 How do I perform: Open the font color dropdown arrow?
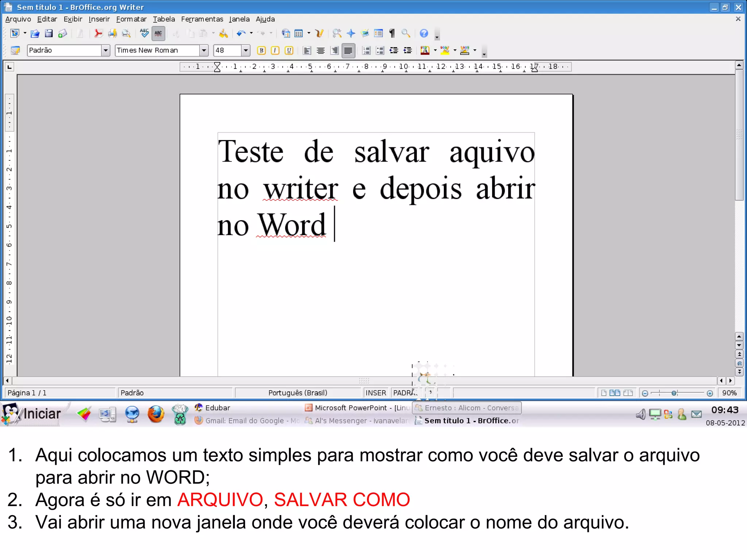coord(435,50)
